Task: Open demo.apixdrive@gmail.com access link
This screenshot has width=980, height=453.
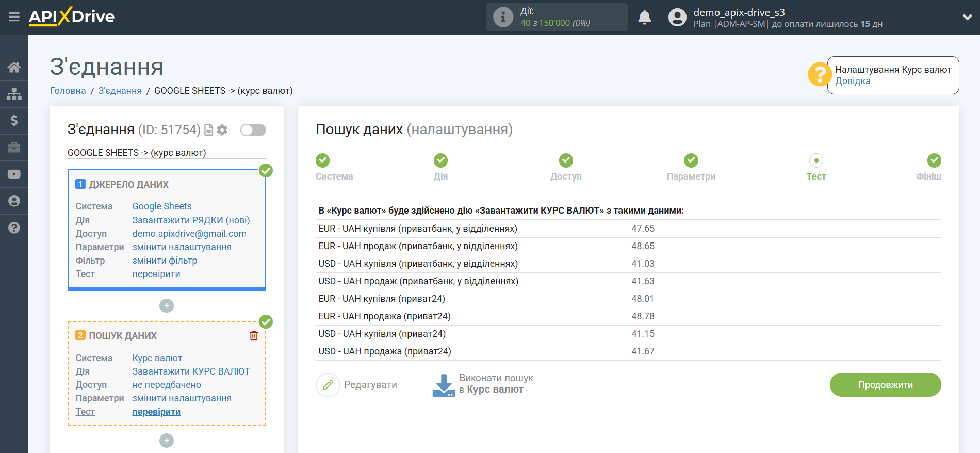Action: click(x=189, y=234)
